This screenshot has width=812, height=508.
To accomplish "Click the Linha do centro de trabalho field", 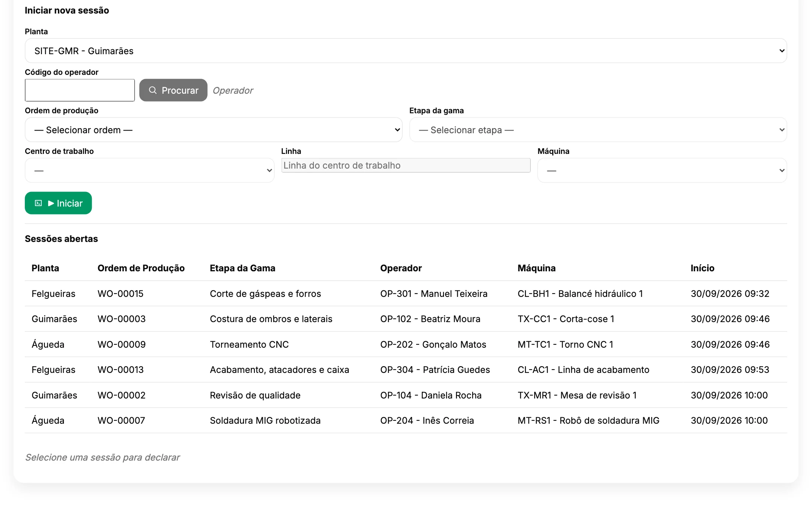I will click(406, 165).
